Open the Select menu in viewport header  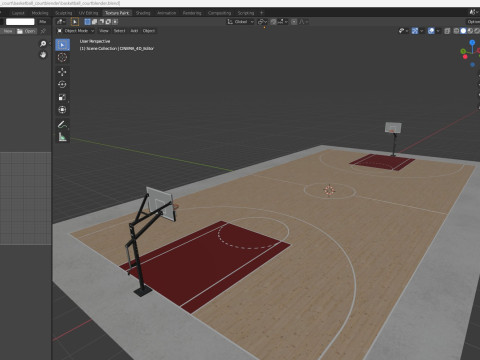(x=119, y=31)
